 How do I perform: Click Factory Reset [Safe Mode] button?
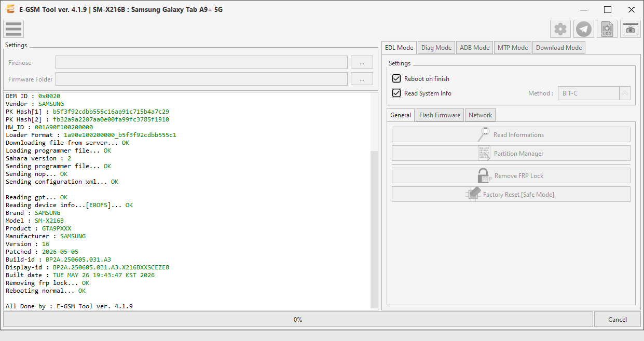click(x=511, y=194)
